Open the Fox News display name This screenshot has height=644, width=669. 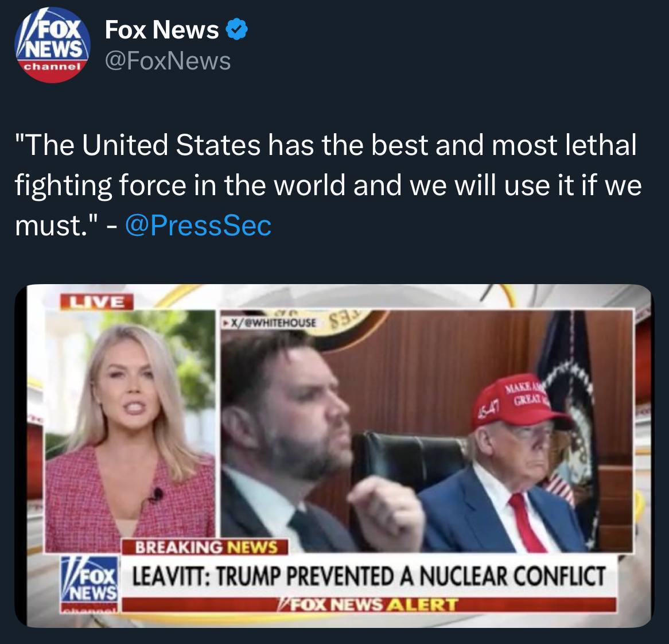coord(162,30)
